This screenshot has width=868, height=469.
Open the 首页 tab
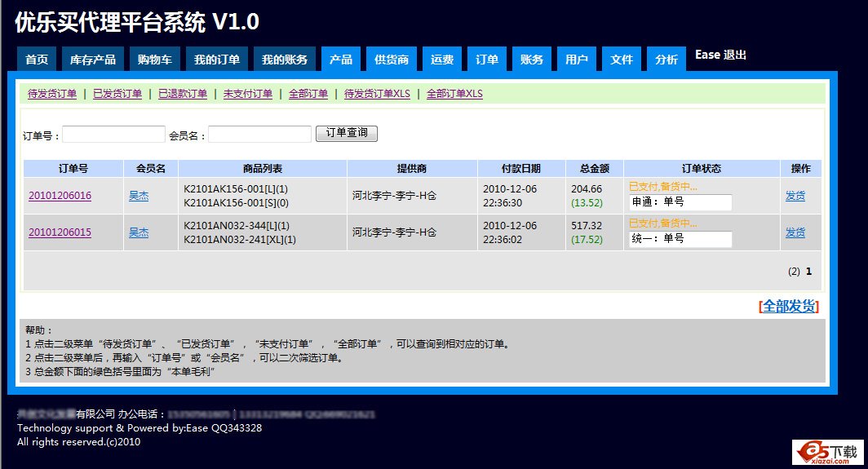pos(37,60)
